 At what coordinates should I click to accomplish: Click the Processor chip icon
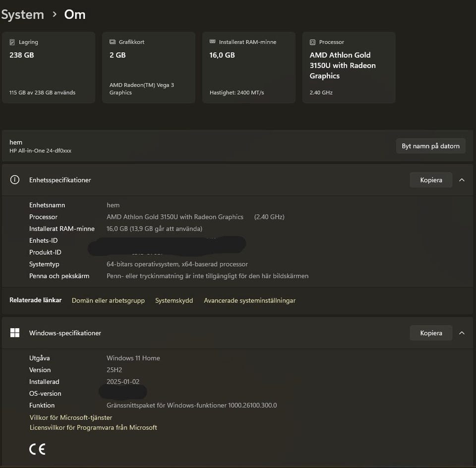click(312, 42)
